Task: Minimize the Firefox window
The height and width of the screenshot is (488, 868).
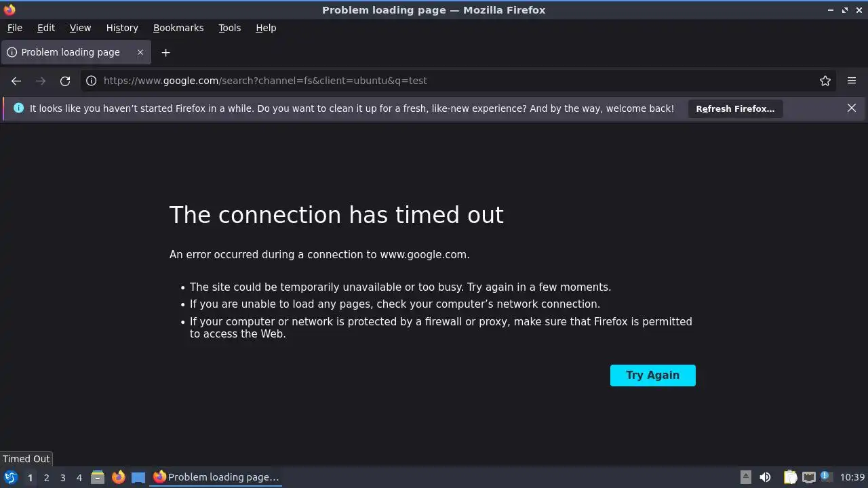Action: click(x=831, y=10)
